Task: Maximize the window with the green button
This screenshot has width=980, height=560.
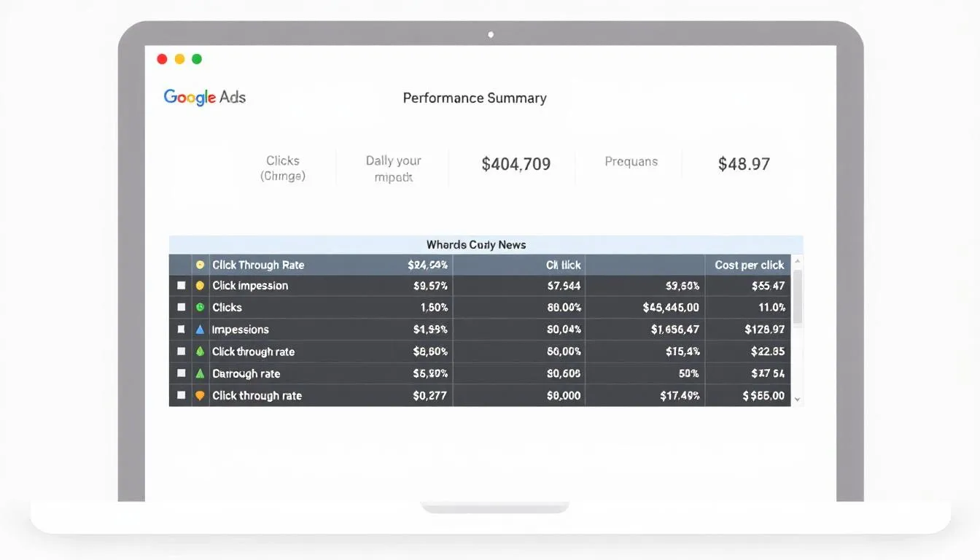Action: (x=197, y=59)
